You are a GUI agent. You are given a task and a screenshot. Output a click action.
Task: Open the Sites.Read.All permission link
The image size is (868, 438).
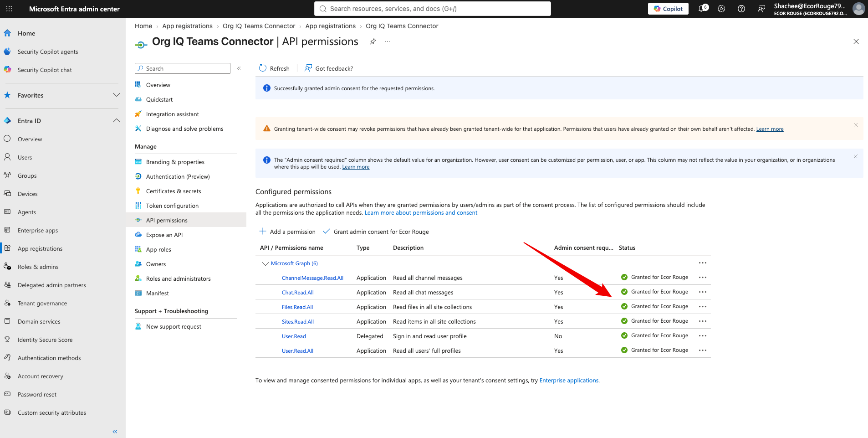point(297,322)
